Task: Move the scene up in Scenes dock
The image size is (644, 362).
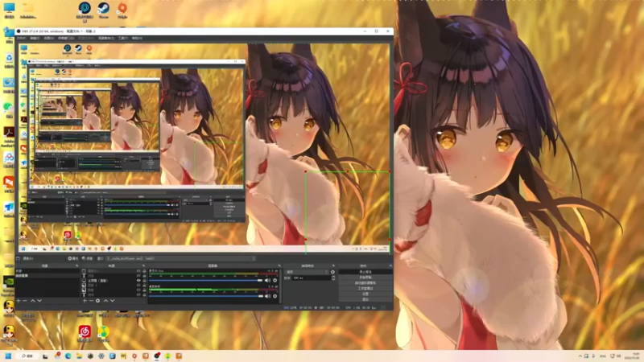Action: [33, 300]
